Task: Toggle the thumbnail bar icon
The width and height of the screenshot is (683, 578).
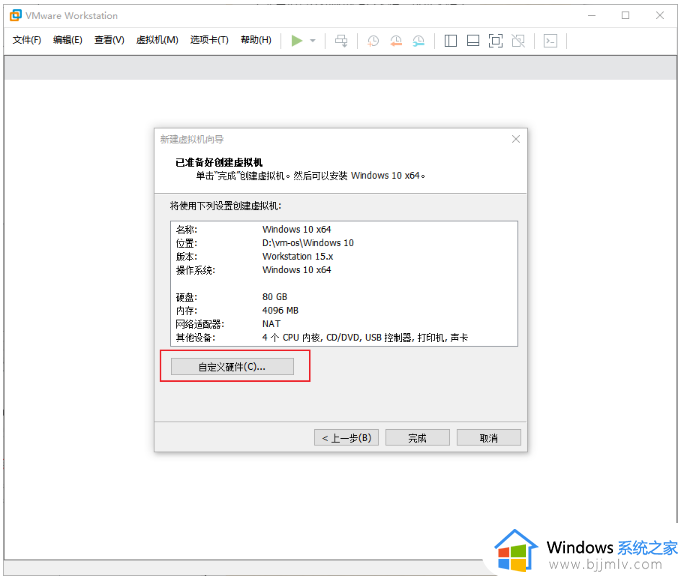Action: [x=473, y=41]
